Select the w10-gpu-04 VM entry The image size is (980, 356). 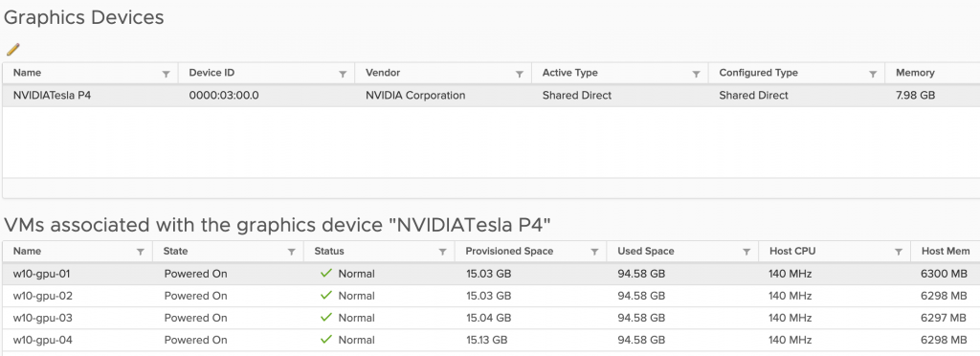[490, 341]
